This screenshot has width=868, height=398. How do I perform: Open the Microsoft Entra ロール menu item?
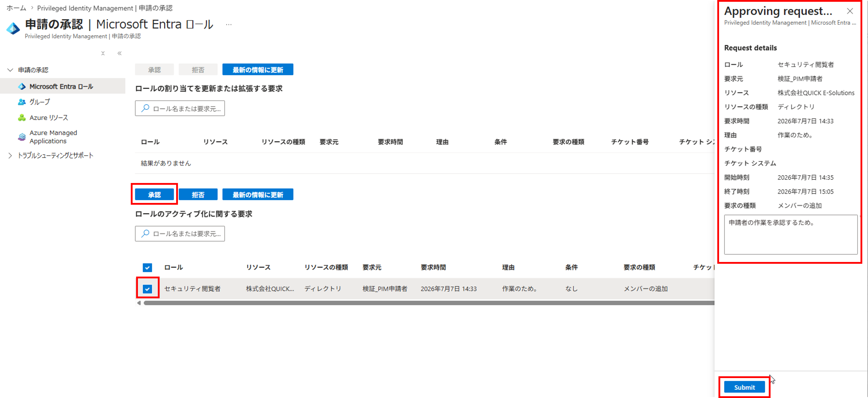pyautogui.click(x=62, y=86)
